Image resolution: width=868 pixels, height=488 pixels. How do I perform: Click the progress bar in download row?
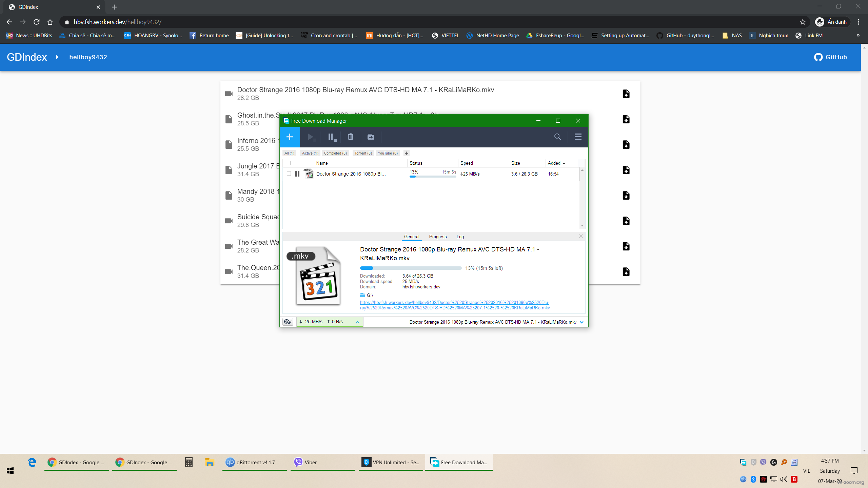tap(433, 177)
